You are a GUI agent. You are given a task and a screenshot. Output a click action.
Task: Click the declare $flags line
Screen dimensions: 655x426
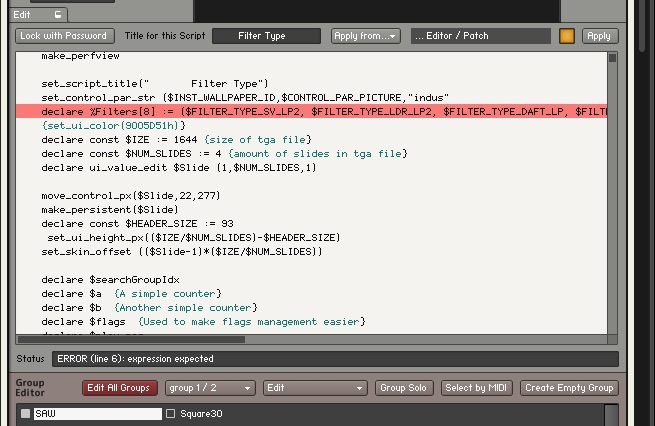(x=203, y=322)
